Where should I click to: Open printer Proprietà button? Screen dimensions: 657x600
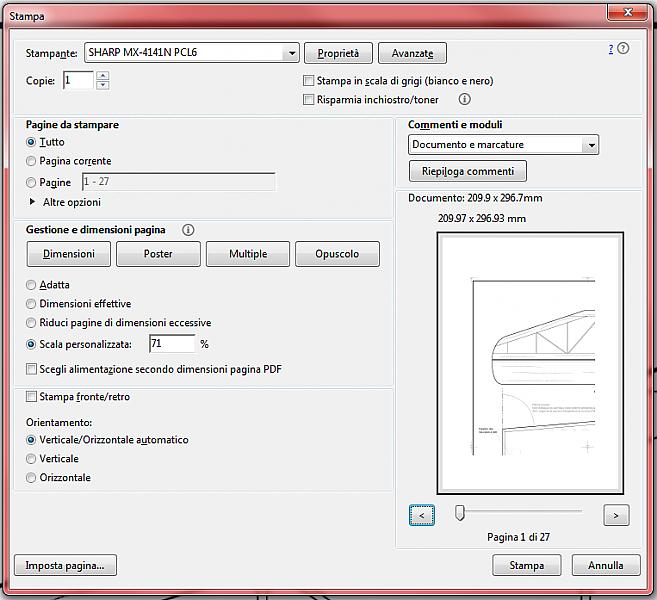(x=338, y=53)
